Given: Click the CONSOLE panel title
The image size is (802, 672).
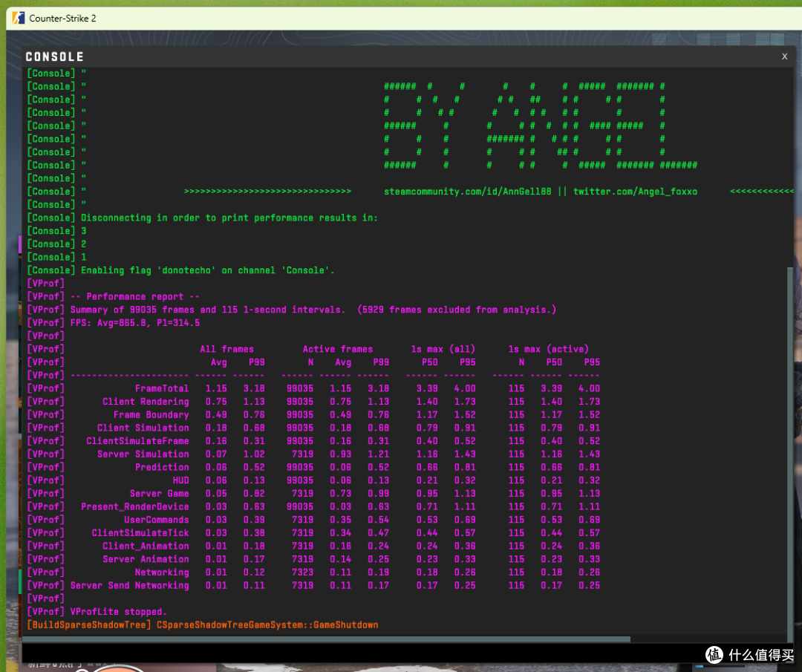Looking at the screenshot, I should click(x=54, y=57).
